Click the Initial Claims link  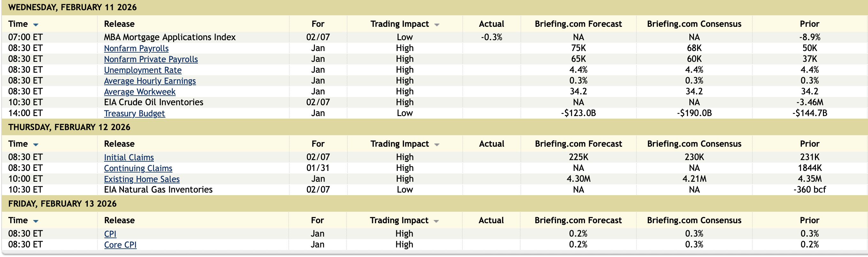click(129, 158)
